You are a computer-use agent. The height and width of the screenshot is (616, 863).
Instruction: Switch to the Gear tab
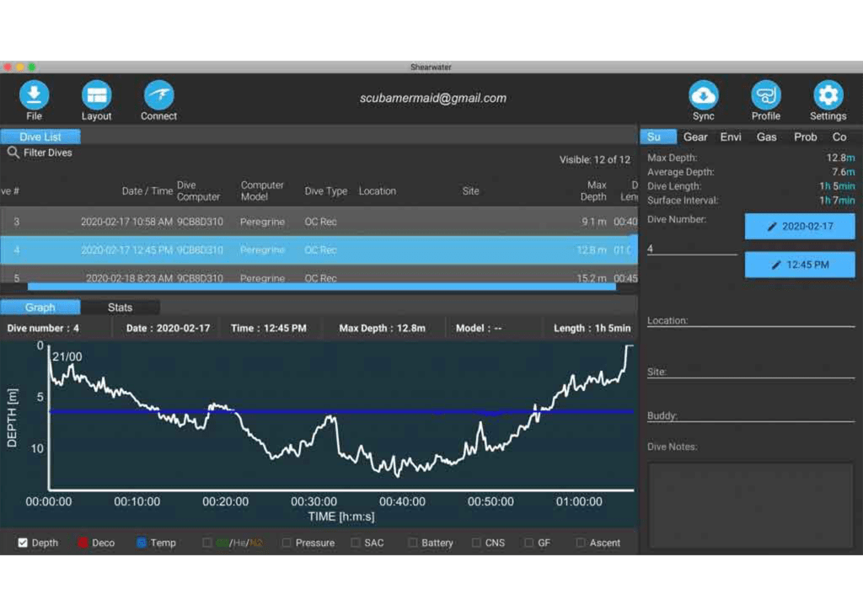(x=695, y=137)
